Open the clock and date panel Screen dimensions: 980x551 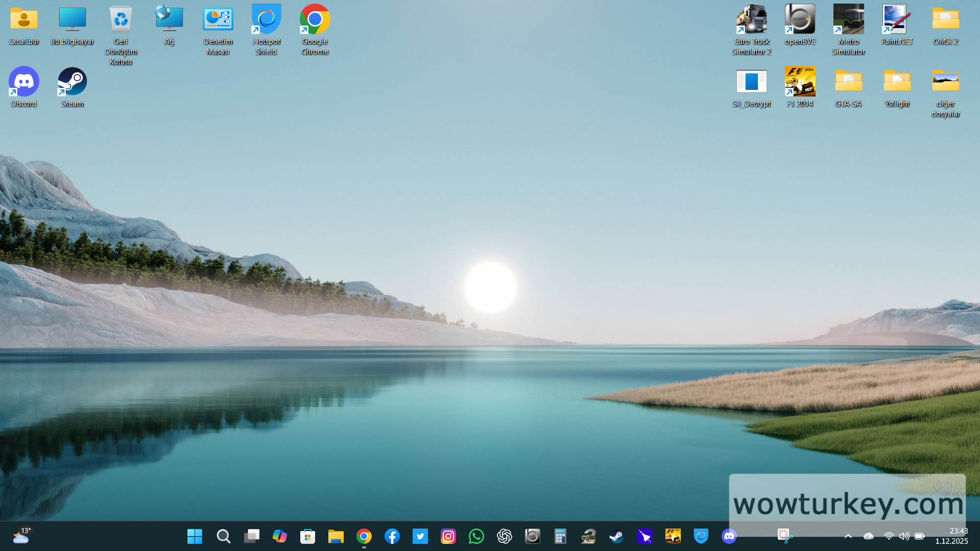[951, 536]
